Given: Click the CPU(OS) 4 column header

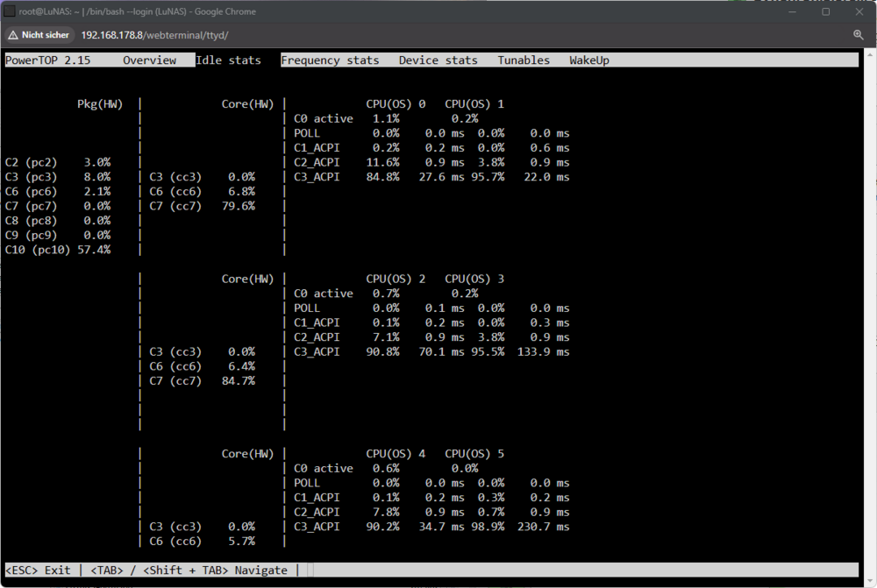Looking at the screenshot, I should click(x=396, y=454).
